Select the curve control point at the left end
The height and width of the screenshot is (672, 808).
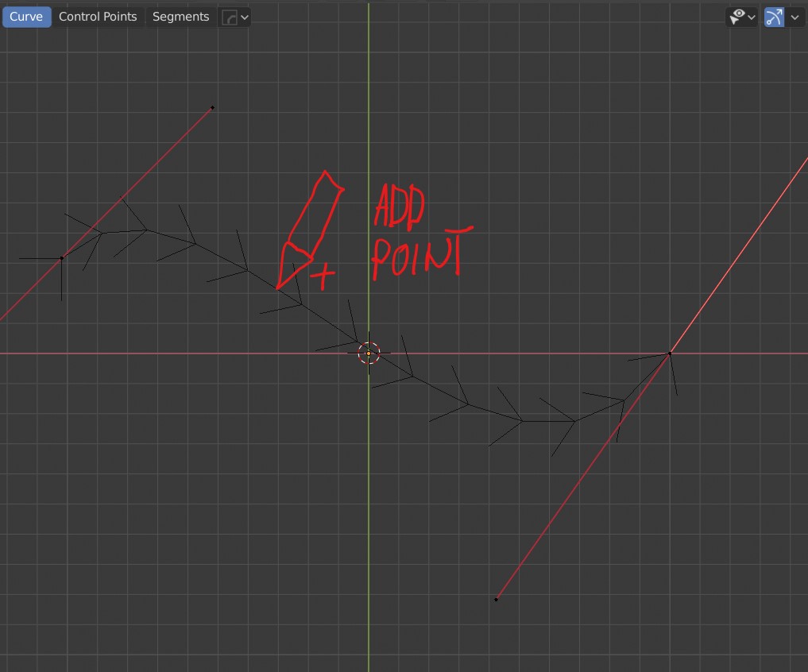click(x=62, y=258)
